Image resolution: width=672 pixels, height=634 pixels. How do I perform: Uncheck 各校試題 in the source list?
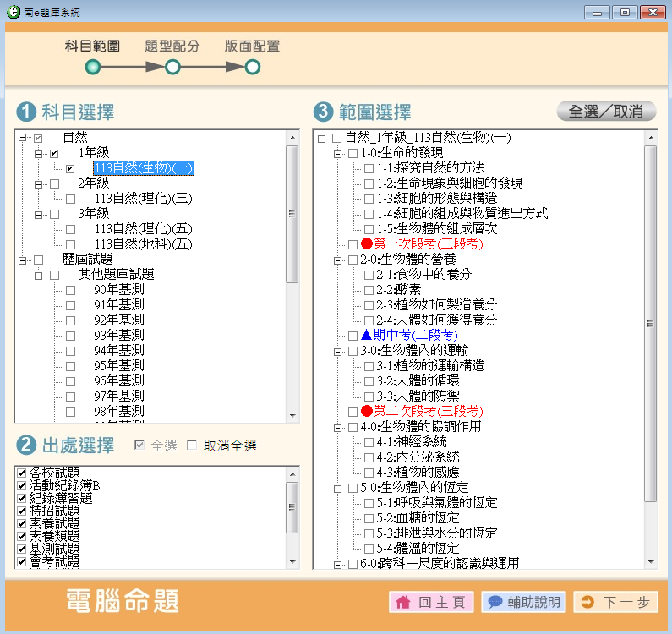pyautogui.click(x=22, y=472)
